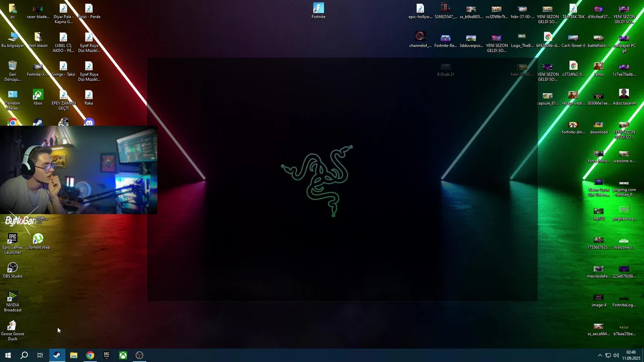Open File Explorer from the taskbar

pyautogui.click(x=73, y=355)
